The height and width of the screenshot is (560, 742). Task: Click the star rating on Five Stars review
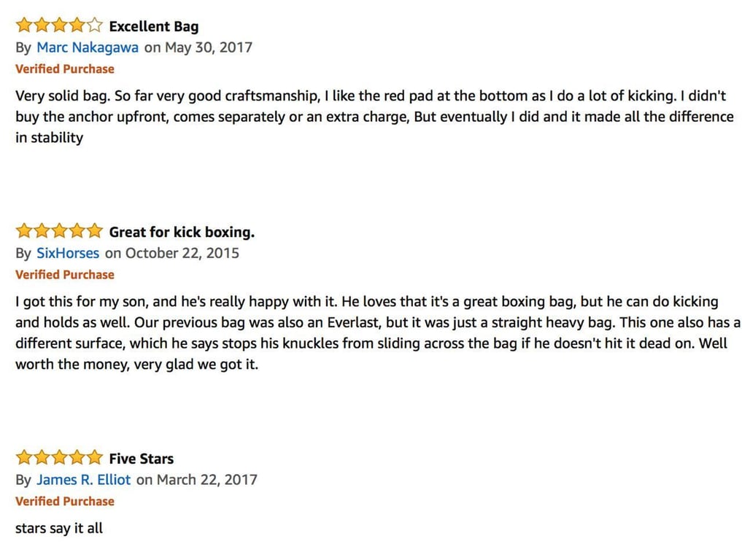[59, 457]
